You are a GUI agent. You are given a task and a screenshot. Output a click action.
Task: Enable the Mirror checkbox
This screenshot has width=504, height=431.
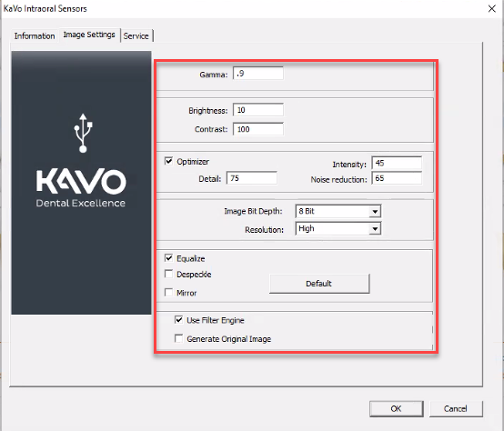click(x=168, y=292)
